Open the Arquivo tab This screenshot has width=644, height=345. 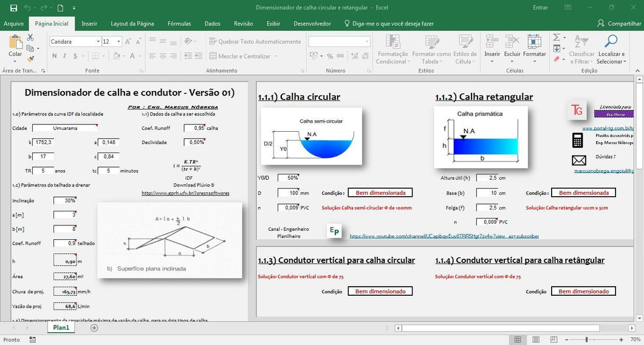point(13,24)
